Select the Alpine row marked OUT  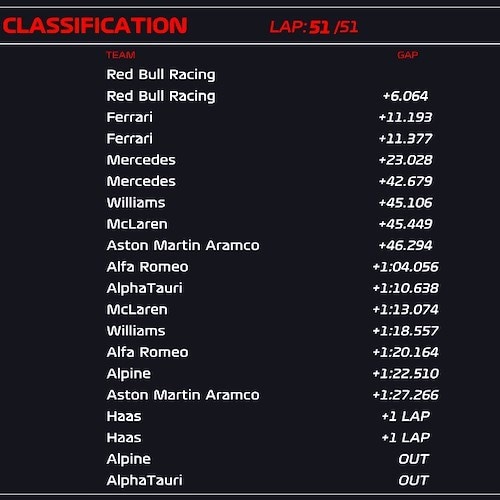(x=273, y=459)
